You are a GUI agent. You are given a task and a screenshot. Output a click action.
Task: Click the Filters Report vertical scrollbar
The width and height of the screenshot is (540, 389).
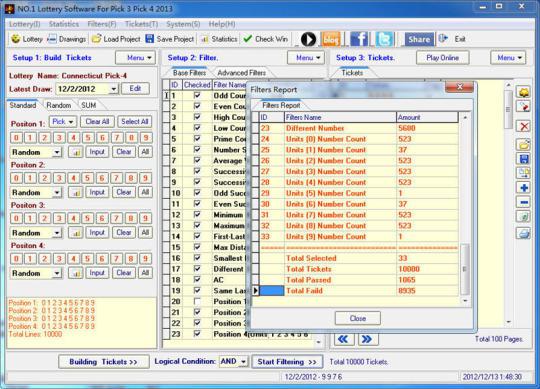(x=465, y=210)
